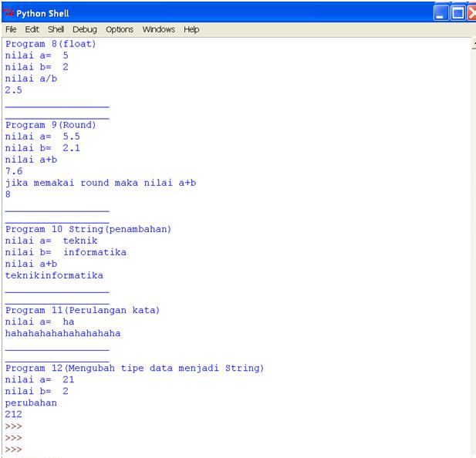Open the Shell menu
The image size is (476, 458).
tap(56, 29)
